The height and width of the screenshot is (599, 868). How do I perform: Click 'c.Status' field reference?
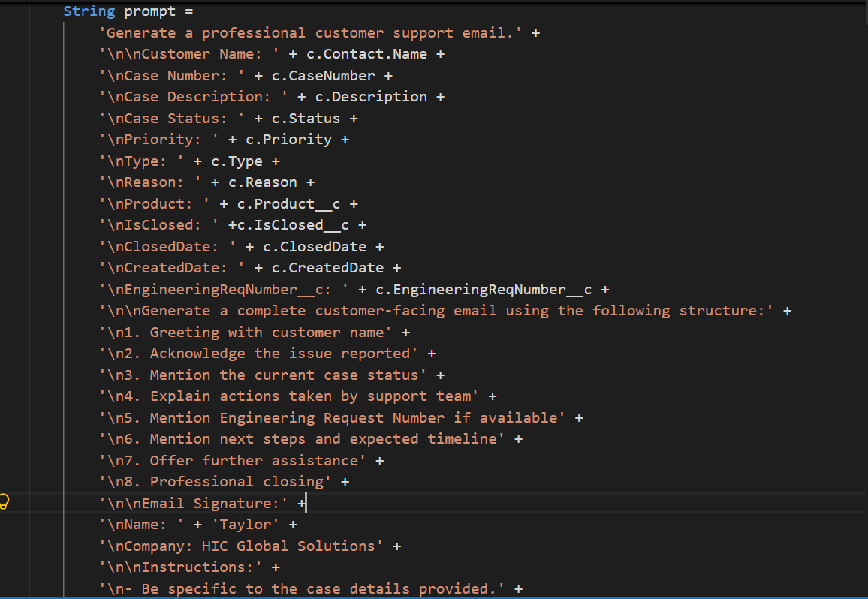click(x=306, y=119)
